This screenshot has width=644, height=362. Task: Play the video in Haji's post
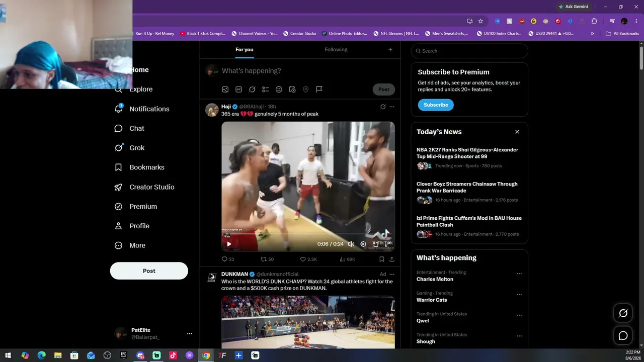[229, 244]
